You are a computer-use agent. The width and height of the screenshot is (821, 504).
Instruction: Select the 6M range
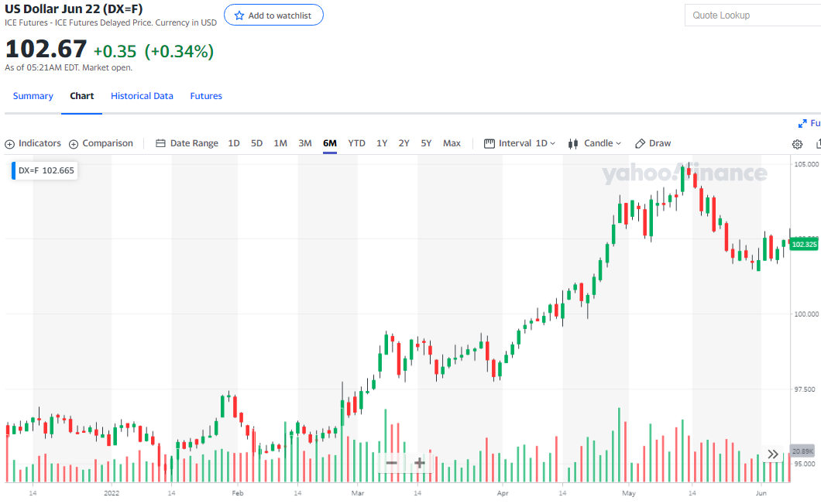click(x=330, y=143)
